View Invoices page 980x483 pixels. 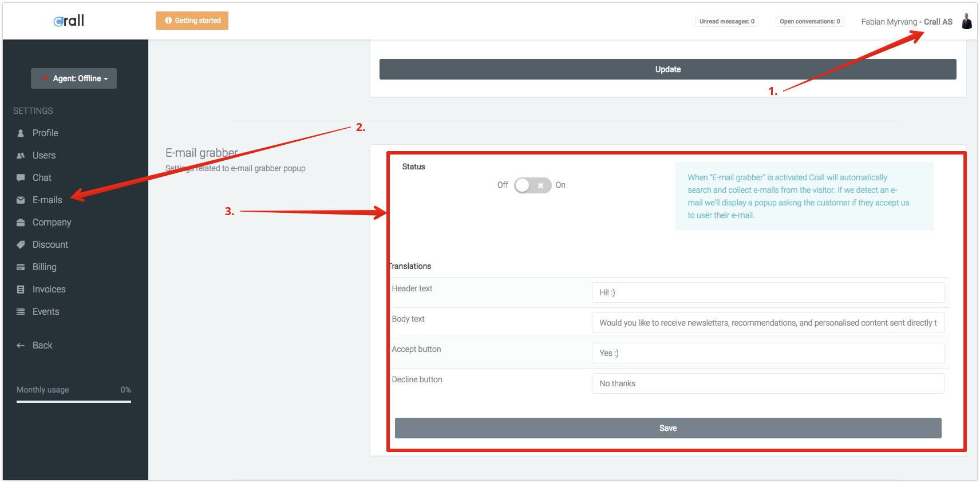point(49,290)
